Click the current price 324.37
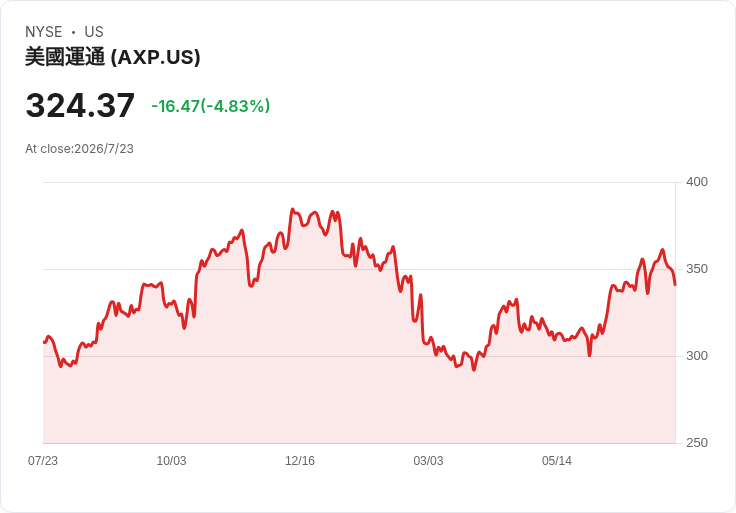Image resolution: width=736 pixels, height=513 pixels. pos(80,106)
